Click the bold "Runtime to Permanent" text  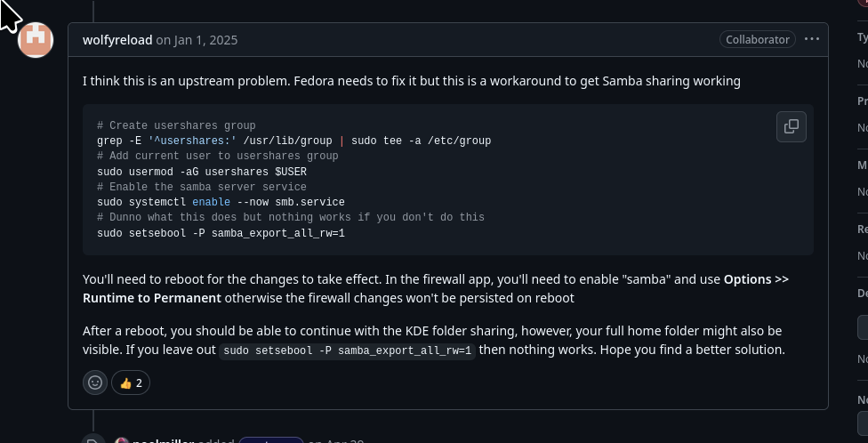152,297
